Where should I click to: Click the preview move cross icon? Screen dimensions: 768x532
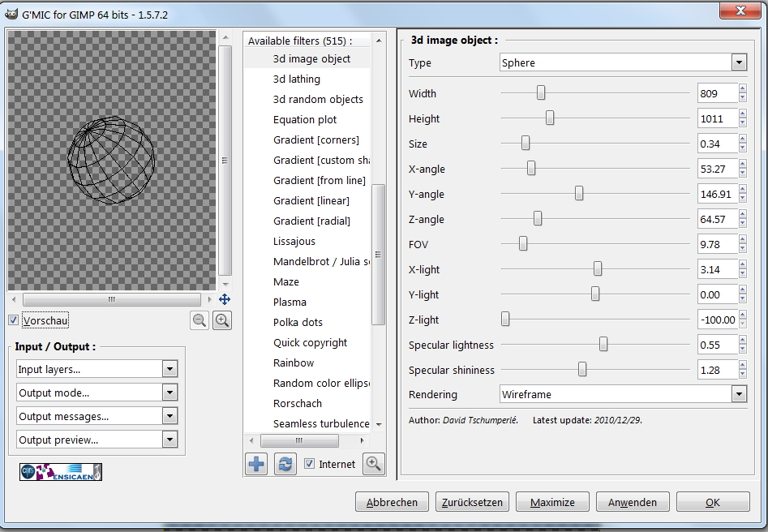(x=225, y=299)
